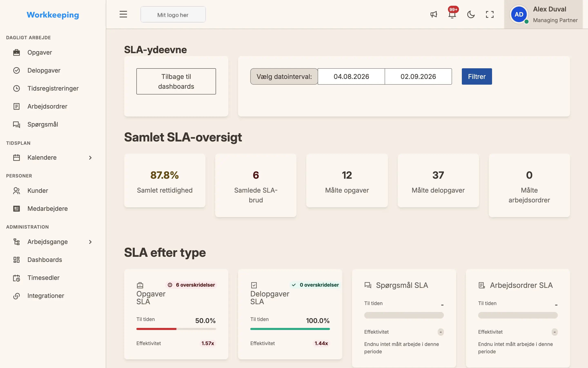588x368 pixels.
Task: Click the 87.8% Samlet rettidighed card
Action: pos(165,181)
